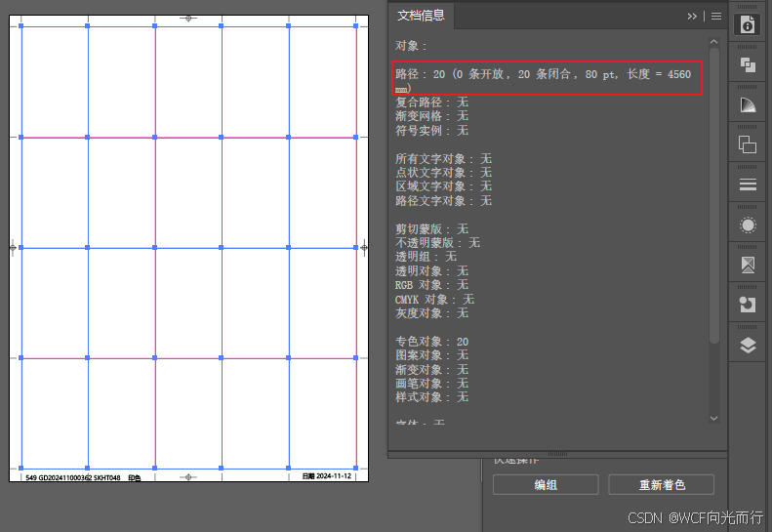This screenshot has width=772, height=532.
Task: Click the 符号实例: 无 line
Action: tap(431, 131)
